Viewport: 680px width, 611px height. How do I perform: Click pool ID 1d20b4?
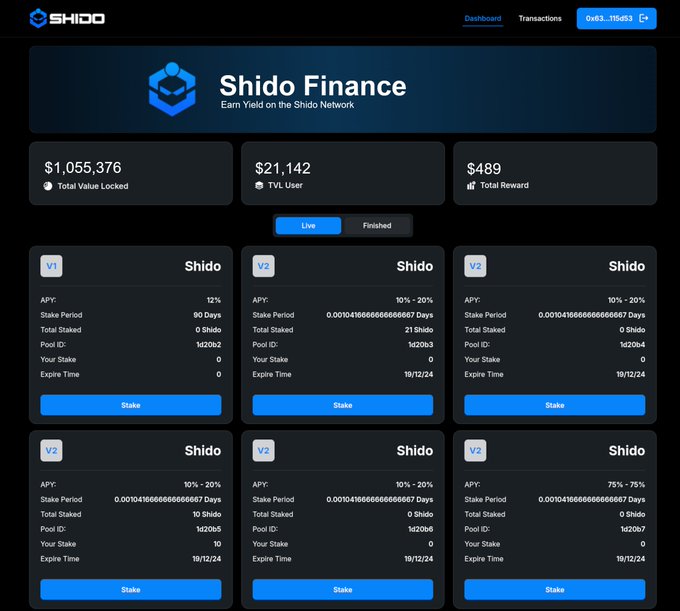tap(633, 344)
